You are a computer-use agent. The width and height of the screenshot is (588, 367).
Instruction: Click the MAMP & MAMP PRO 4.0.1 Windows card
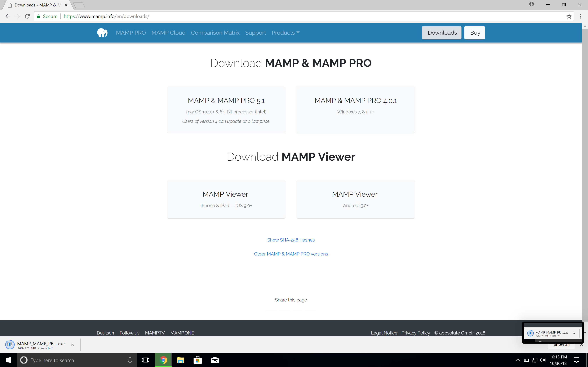coord(355,110)
